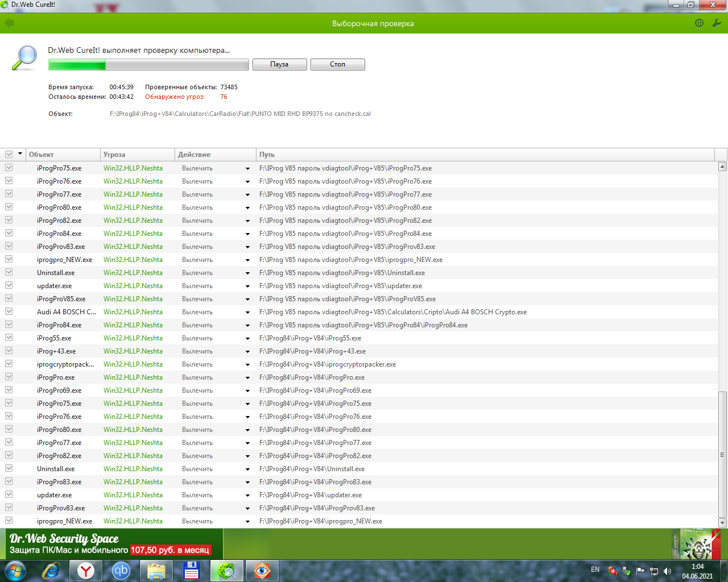Open the floppy disk taskbar app
This screenshot has width=728, height=582.
(191, 570)
